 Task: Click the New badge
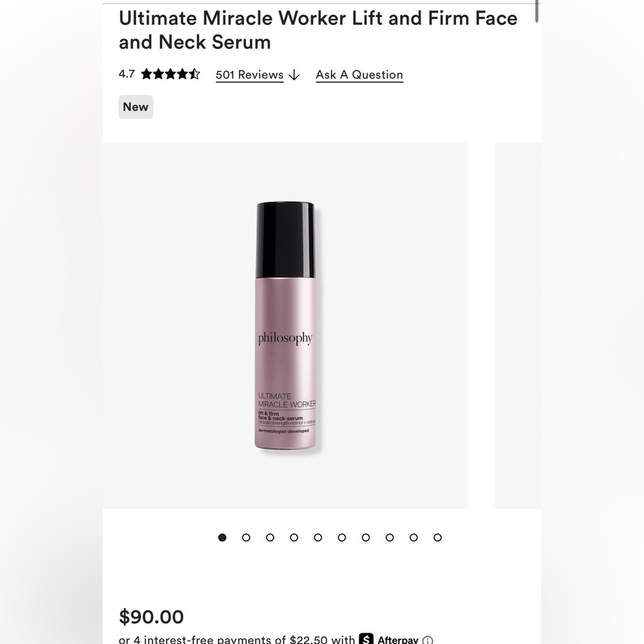[x=135, y=106]
